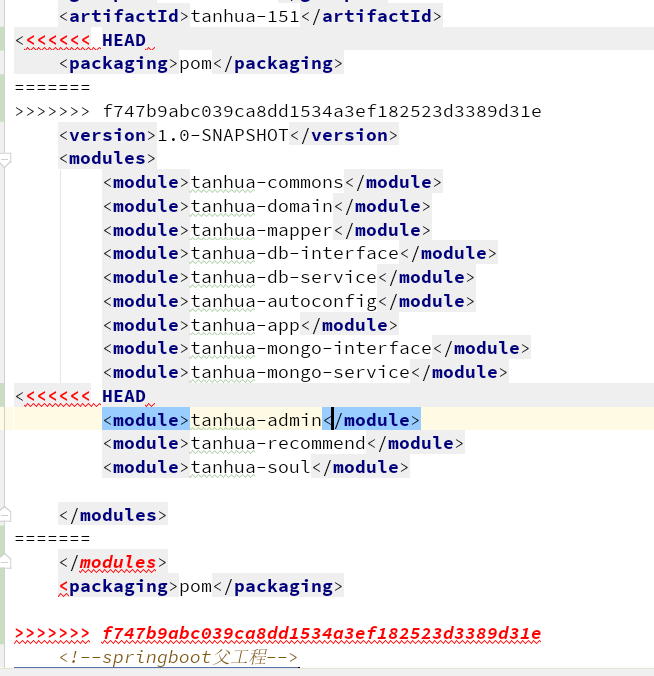Click the springboot父工程 comment text
Viewport: 654px width, 676px height.
point(178,658)
